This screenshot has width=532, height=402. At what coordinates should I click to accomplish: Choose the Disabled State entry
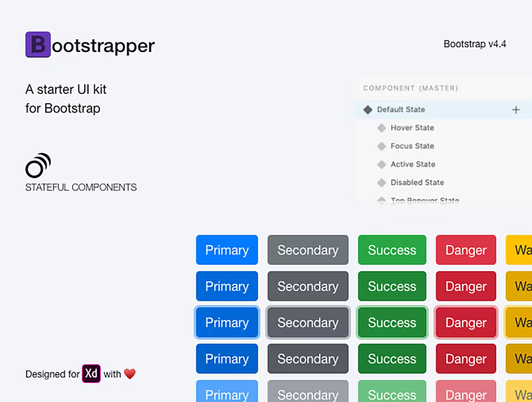(x=417, y=182)
